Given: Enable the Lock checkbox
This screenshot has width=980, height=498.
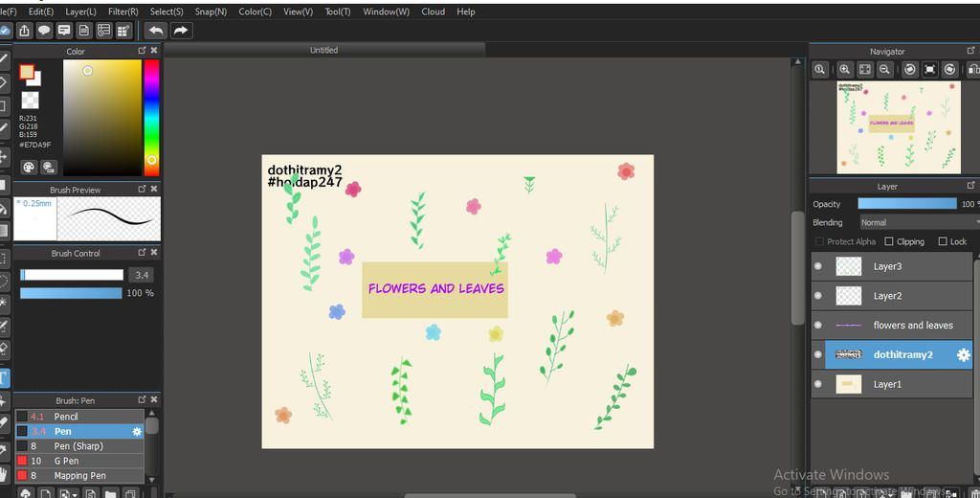Looking at the screenshot, I should (x=943, y=241).
